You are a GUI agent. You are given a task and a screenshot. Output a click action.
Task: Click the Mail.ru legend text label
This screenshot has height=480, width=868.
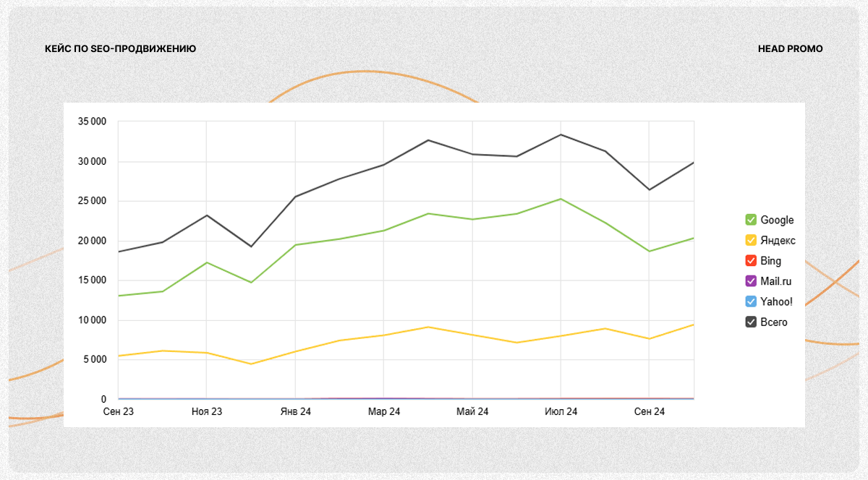pyautogui.click(x=776, y=281)
